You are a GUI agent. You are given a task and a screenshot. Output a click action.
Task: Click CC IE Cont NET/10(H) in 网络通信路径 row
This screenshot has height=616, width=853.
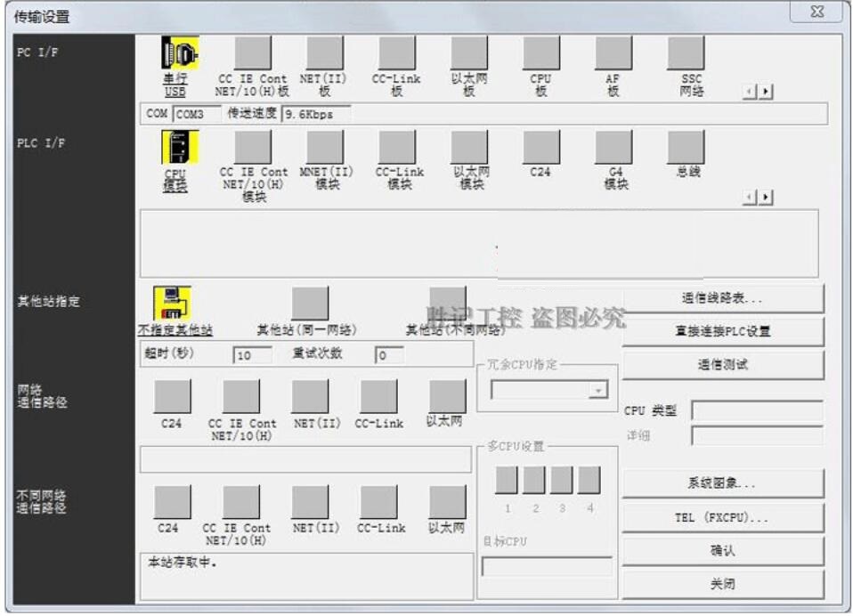241,396
